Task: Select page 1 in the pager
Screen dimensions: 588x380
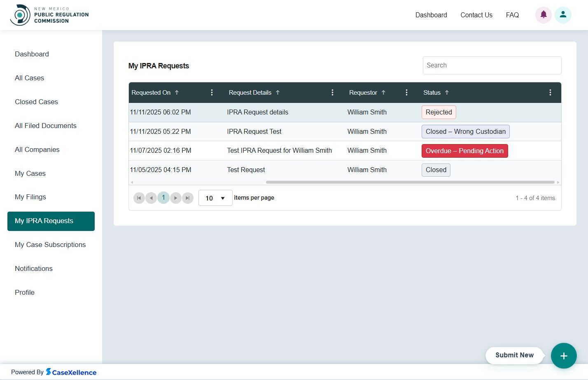Action: point(163,198)
